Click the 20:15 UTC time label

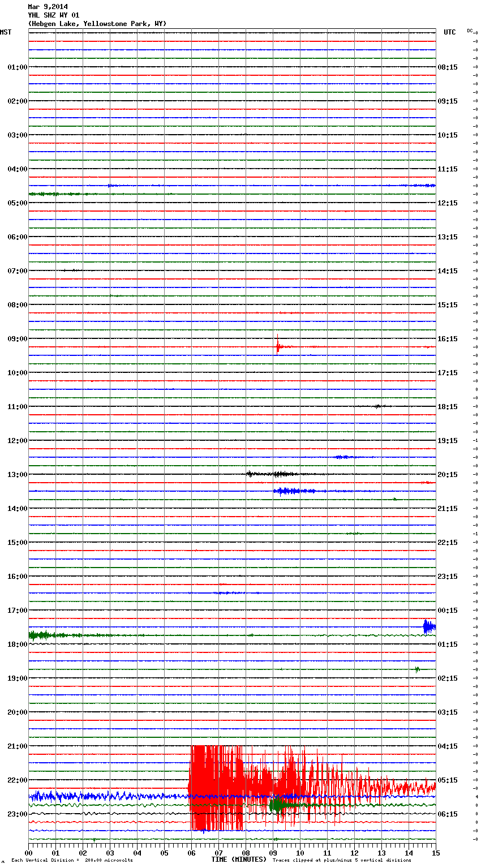click(448, 475)
